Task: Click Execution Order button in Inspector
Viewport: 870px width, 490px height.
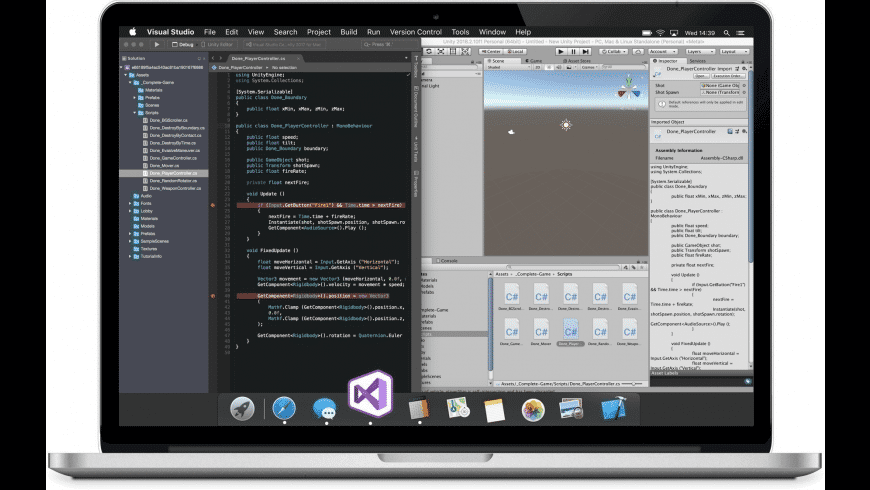Action: pyautogui.click(x=728, y=75)
